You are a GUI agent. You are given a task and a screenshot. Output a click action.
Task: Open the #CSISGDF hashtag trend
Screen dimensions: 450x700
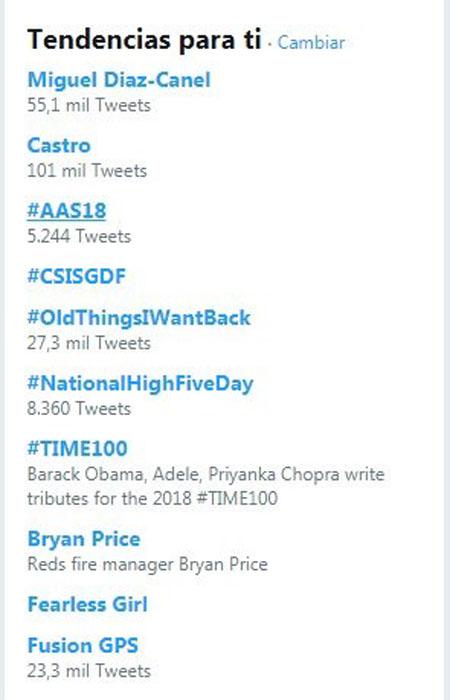tap(76, 276)
